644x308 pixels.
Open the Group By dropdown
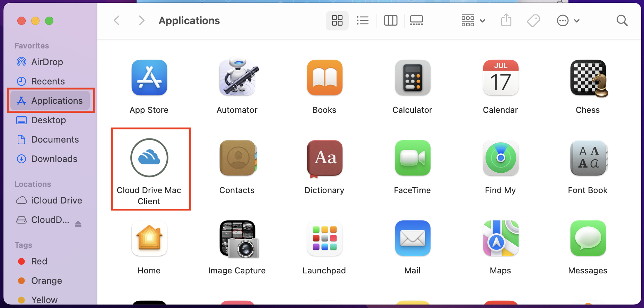click(x=473, y=20)
